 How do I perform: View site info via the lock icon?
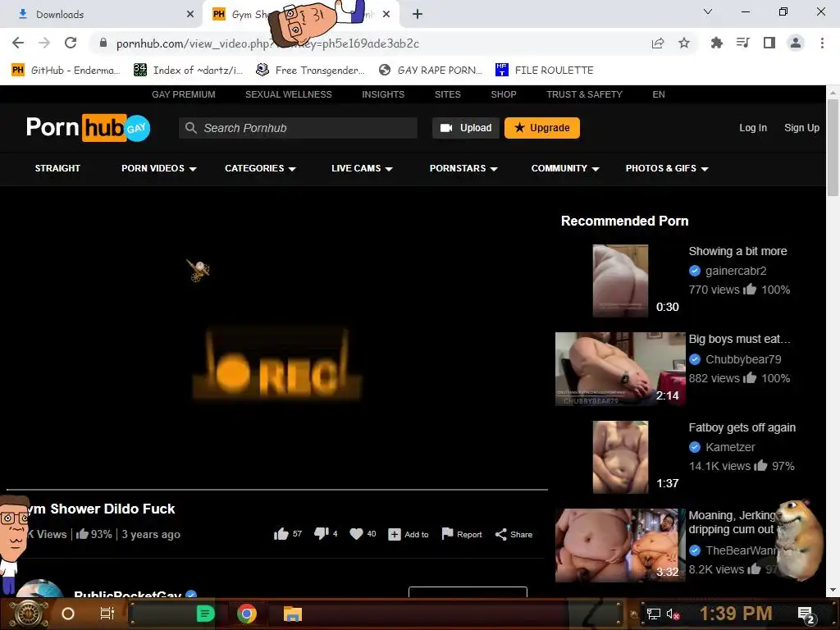(103, 43)
